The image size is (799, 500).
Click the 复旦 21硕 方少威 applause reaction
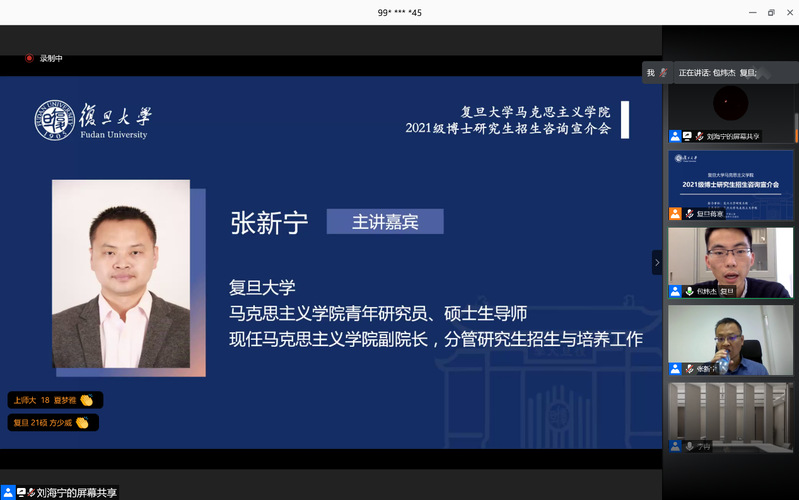coord(50,422)
